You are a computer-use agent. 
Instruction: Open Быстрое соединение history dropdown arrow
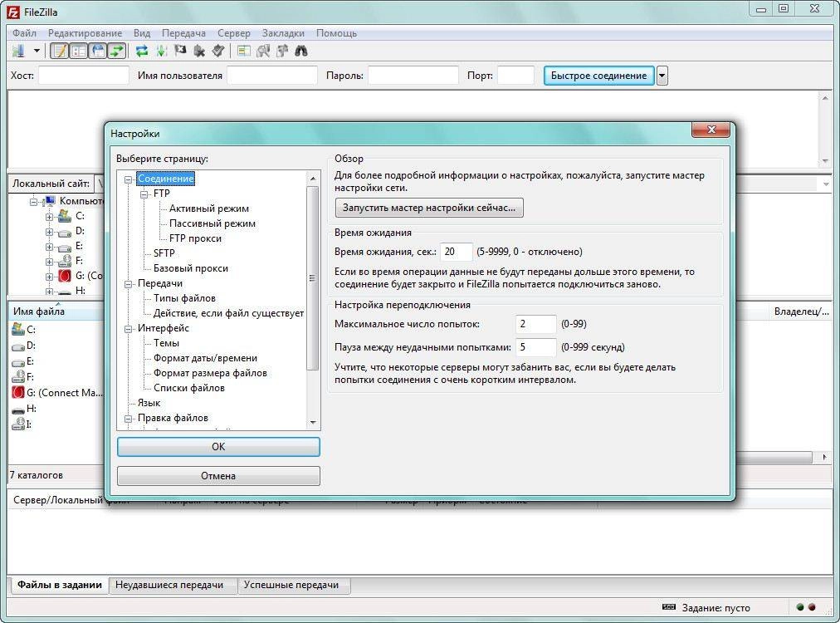[662, 76]
